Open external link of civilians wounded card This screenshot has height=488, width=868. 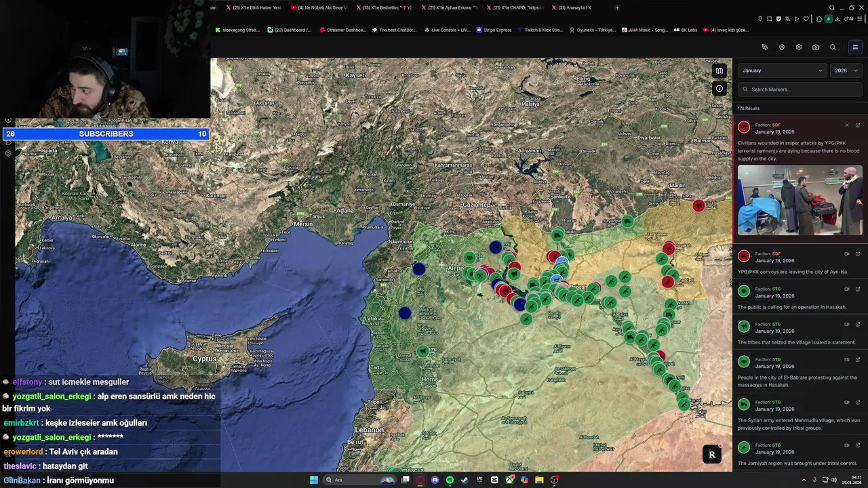pos(857,125)
